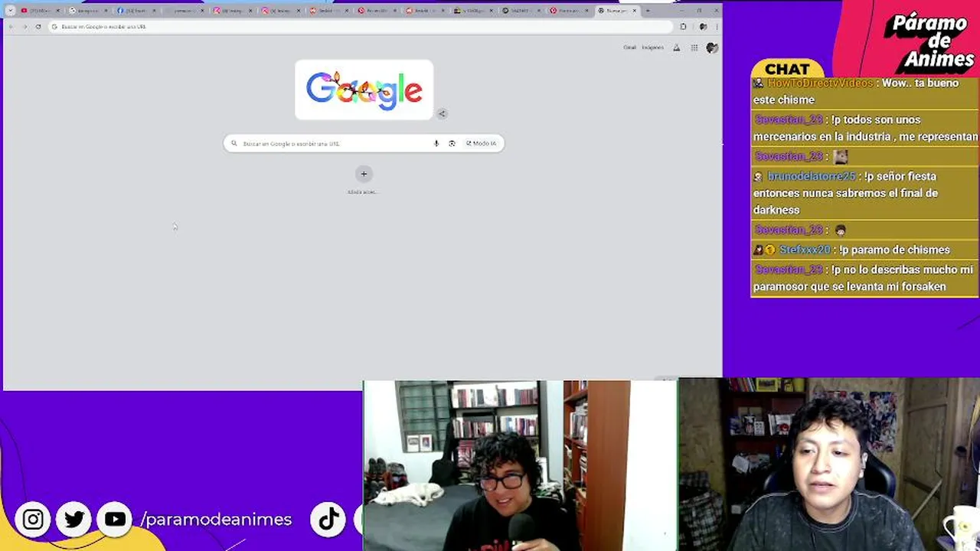This screenshot has width=980, height=551.
Task: Reload the current page
Action: tap(38, 27)
